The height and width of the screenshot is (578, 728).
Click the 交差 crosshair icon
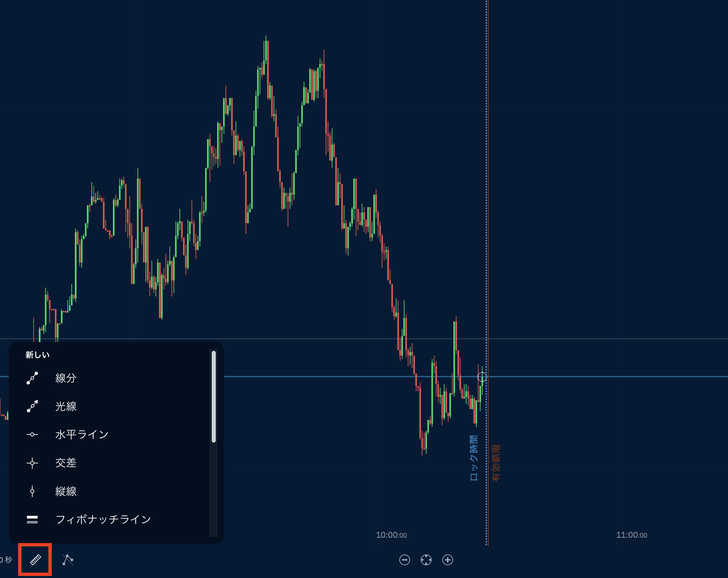pyautogui.click(x=32, y=463)
